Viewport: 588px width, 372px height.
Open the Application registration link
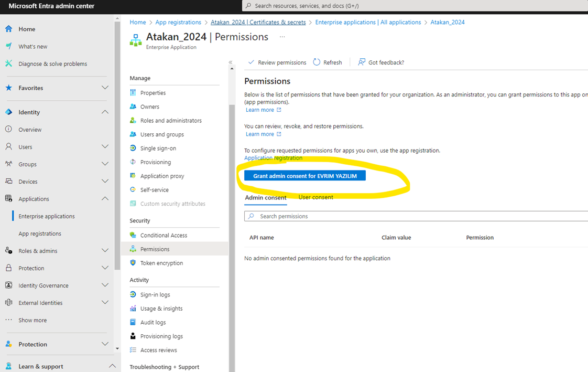[x=274, y=158]
